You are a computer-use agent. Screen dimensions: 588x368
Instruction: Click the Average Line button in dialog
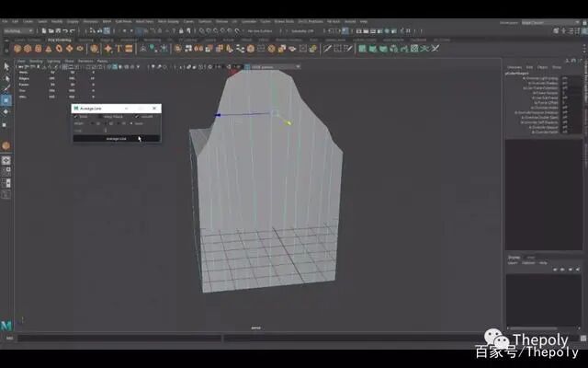coord(117,139)
